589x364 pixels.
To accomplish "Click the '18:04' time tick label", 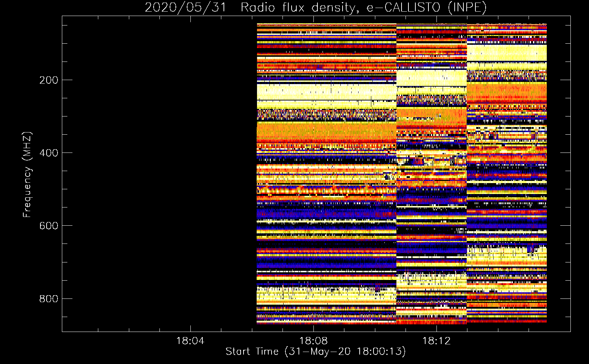I will (x=190, y=341).
